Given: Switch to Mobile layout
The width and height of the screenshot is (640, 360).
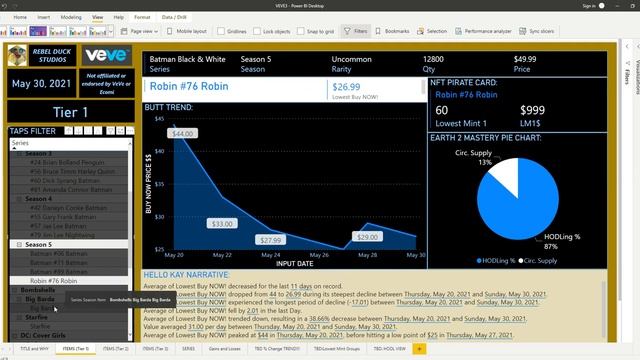Looking at the screenshot, I should (187, 31).
